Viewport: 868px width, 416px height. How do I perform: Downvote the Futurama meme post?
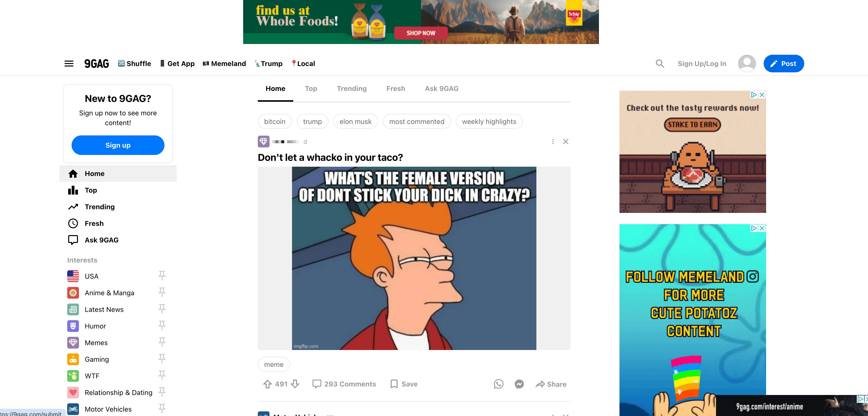[x=295, y=384]
